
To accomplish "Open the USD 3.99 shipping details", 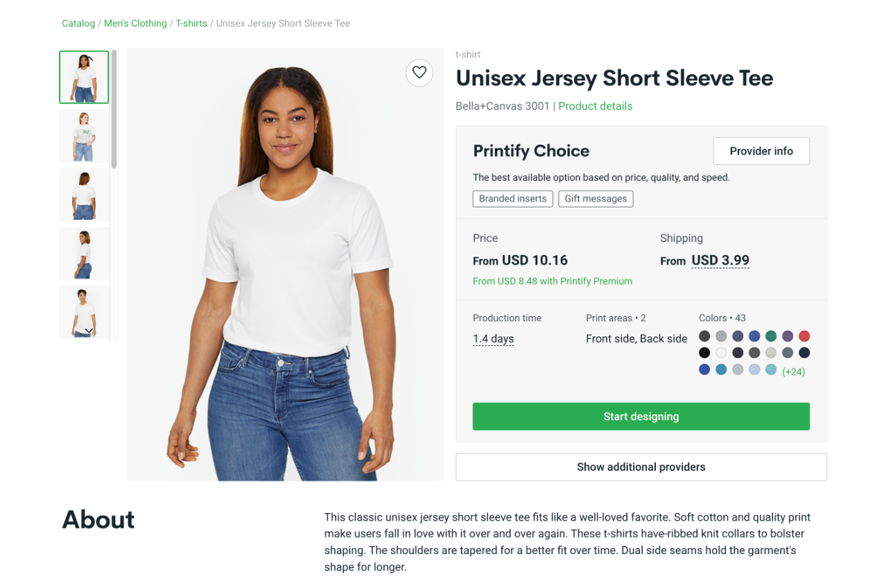I will pos(720,261).
